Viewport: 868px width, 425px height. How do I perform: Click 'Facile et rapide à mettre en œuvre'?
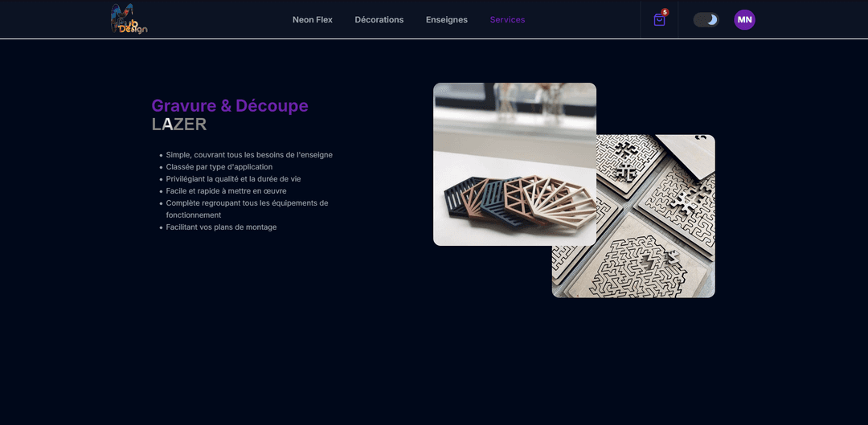[x=227, y=191]
